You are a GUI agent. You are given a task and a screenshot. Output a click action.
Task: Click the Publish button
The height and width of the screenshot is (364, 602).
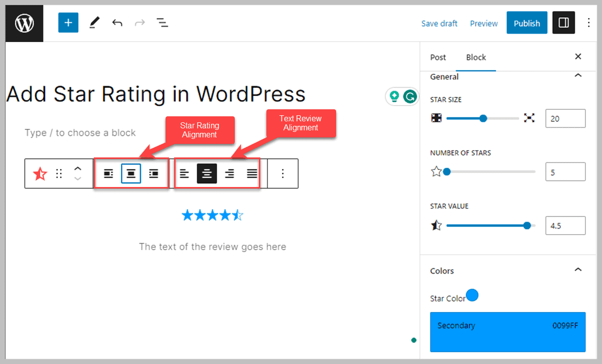click(527, 23)
